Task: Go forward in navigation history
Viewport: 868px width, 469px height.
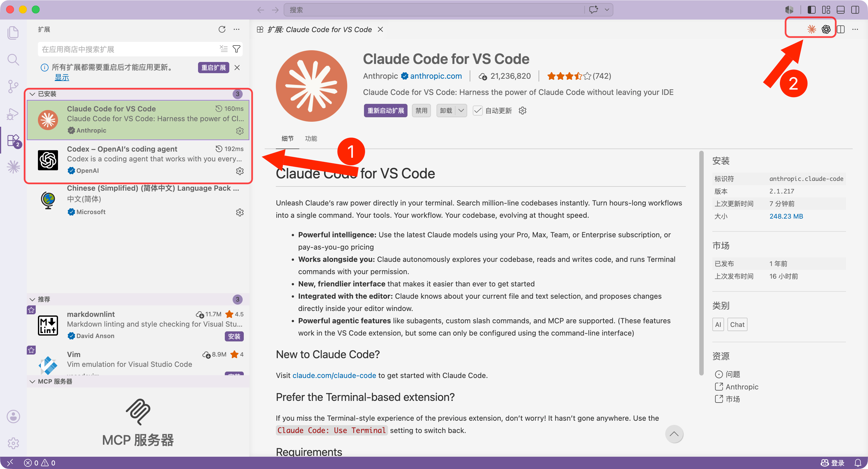Action: pos(275,10)
